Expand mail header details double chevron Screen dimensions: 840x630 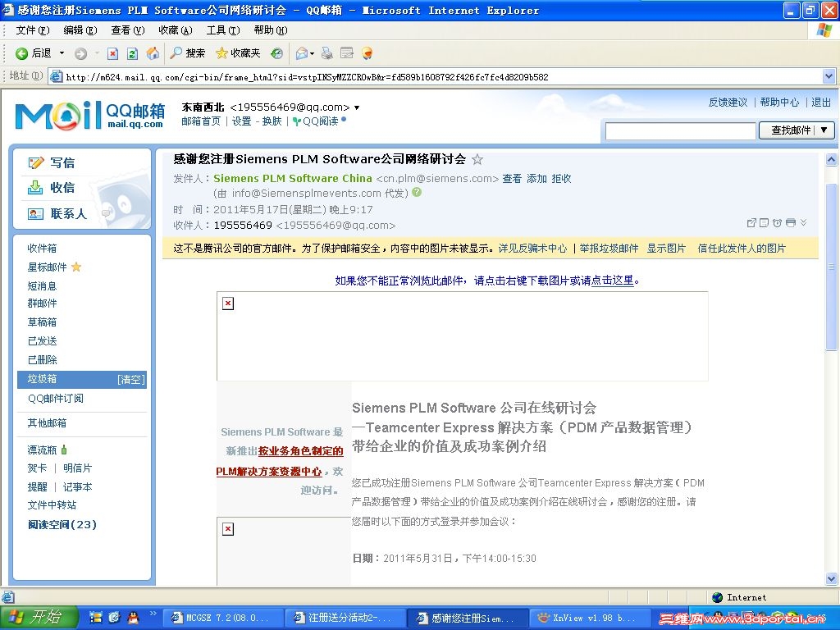point(804,223)
